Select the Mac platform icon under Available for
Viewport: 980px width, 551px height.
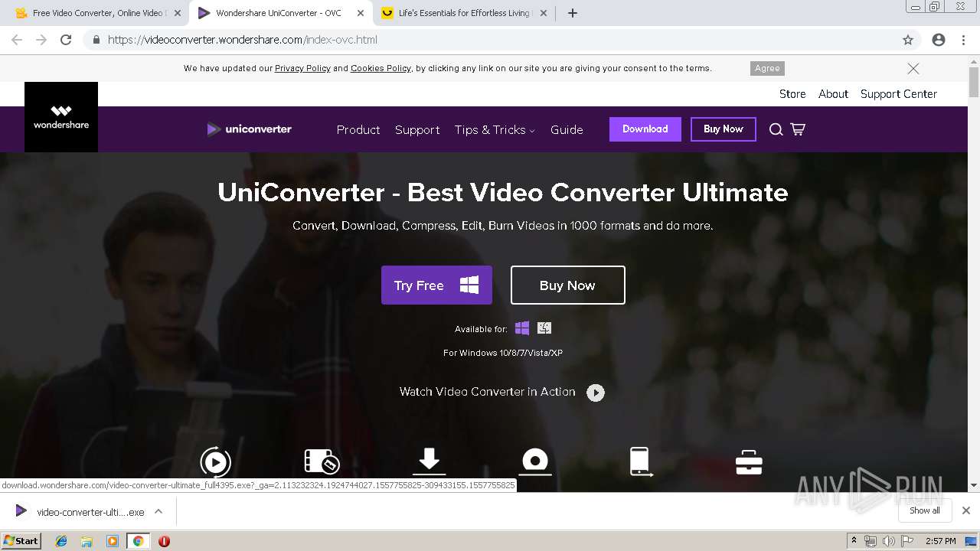(544, 328)
